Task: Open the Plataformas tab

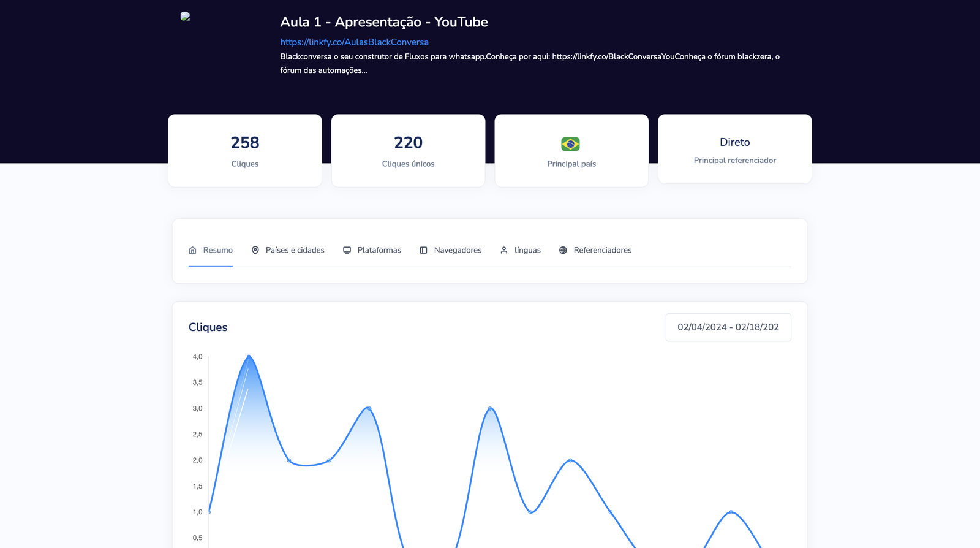Action: click(372, 250)
